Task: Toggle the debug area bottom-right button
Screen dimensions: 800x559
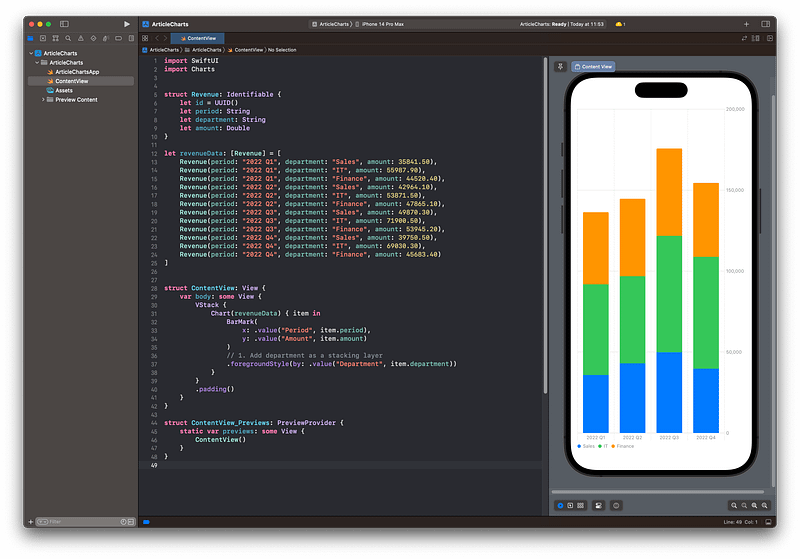Action: tap(768, 522)
